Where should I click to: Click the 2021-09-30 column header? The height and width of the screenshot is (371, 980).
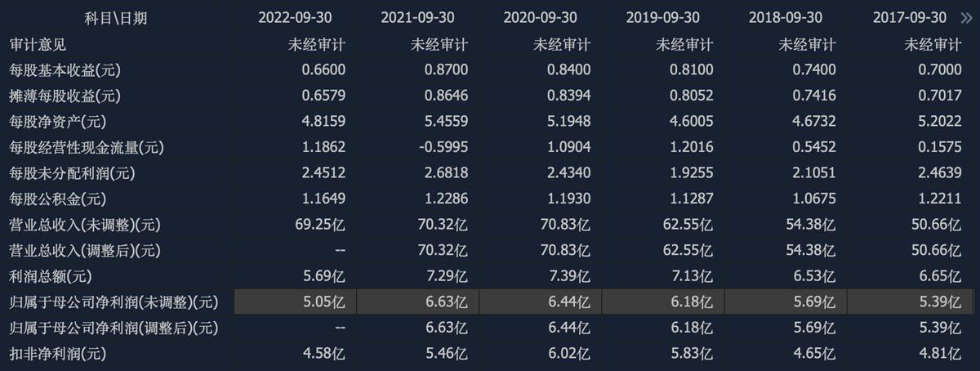click(x=418, y=18)
